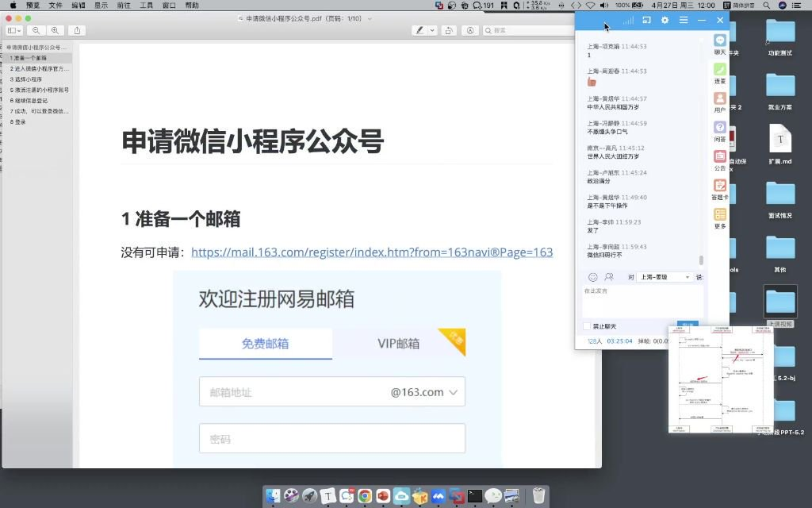The image size is (812, 508).
Task: Click the sequence diagram thumbnail preview
Action: coord(721,379)
